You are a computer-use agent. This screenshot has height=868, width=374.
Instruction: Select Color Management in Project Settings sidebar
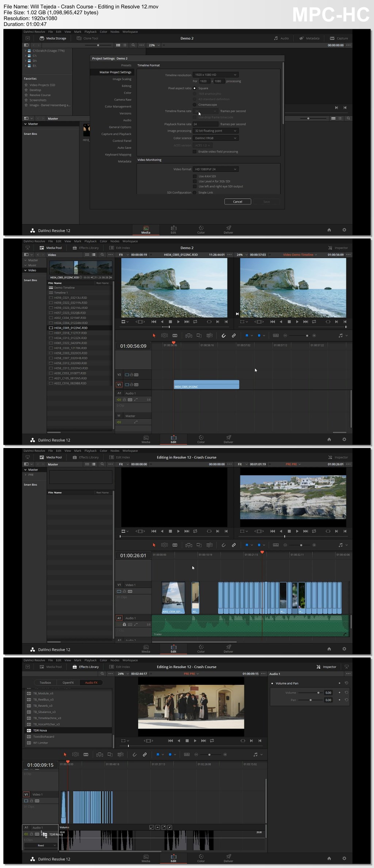[x=118, y=106]
